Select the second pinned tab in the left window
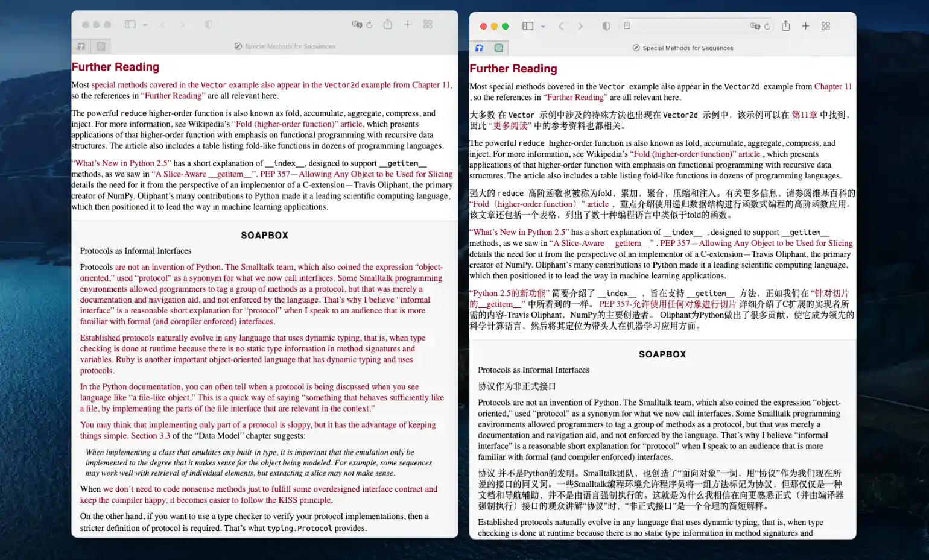 coord(101,46)
